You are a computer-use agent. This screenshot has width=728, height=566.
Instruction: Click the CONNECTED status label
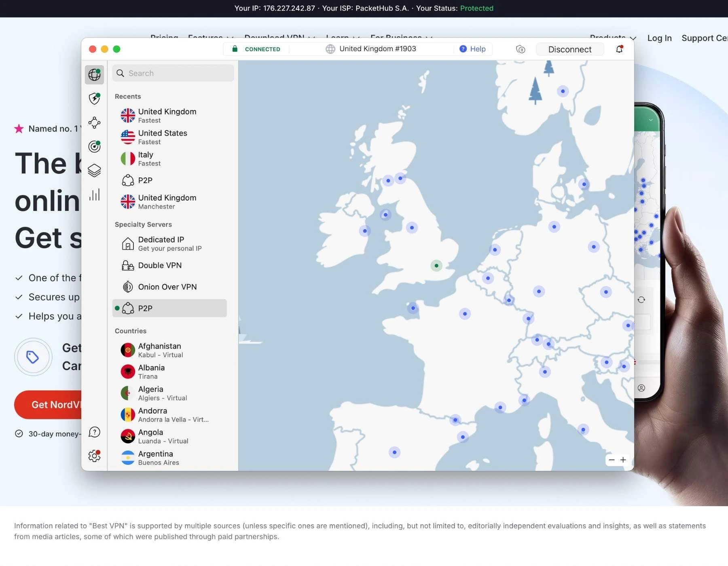(x=262, y=49)
